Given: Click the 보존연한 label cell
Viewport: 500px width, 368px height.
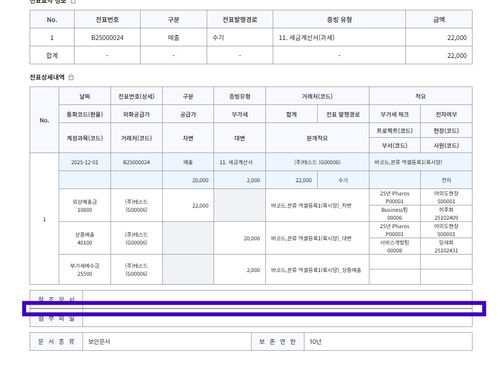Looking at the screenshot, I should click(278, 342).
